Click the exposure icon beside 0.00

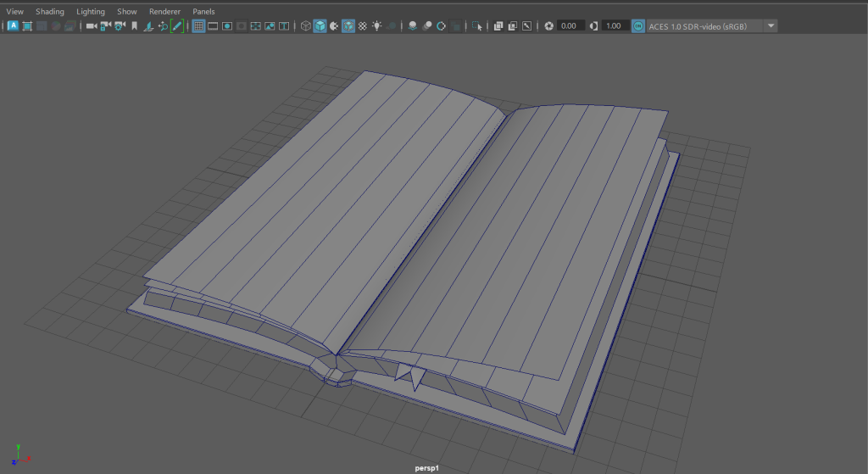549,26
